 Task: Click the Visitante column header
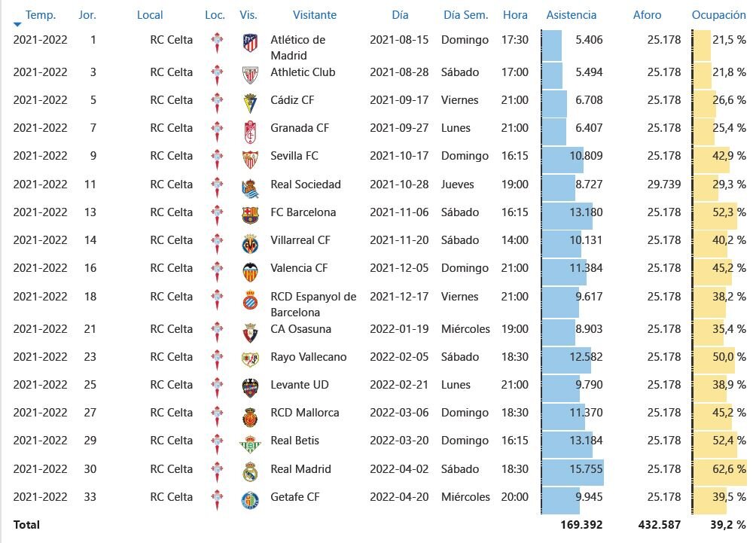314,15
